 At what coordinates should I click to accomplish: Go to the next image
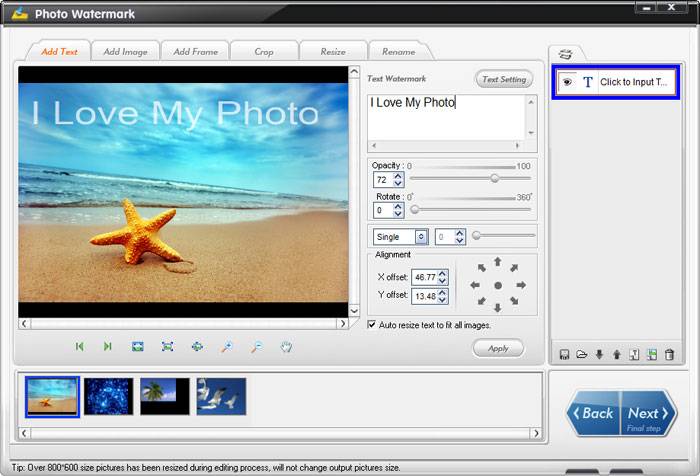click(x=108, y=346)
